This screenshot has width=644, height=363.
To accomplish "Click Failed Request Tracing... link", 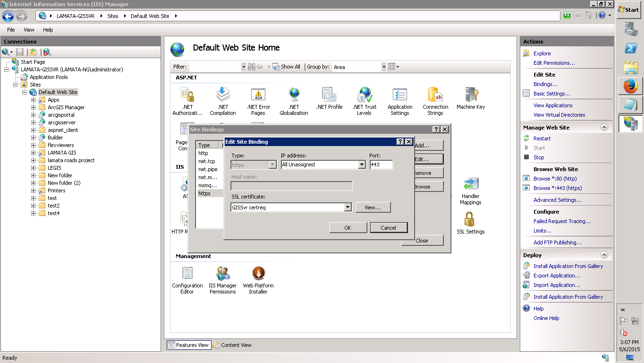I will pos(562,221).
